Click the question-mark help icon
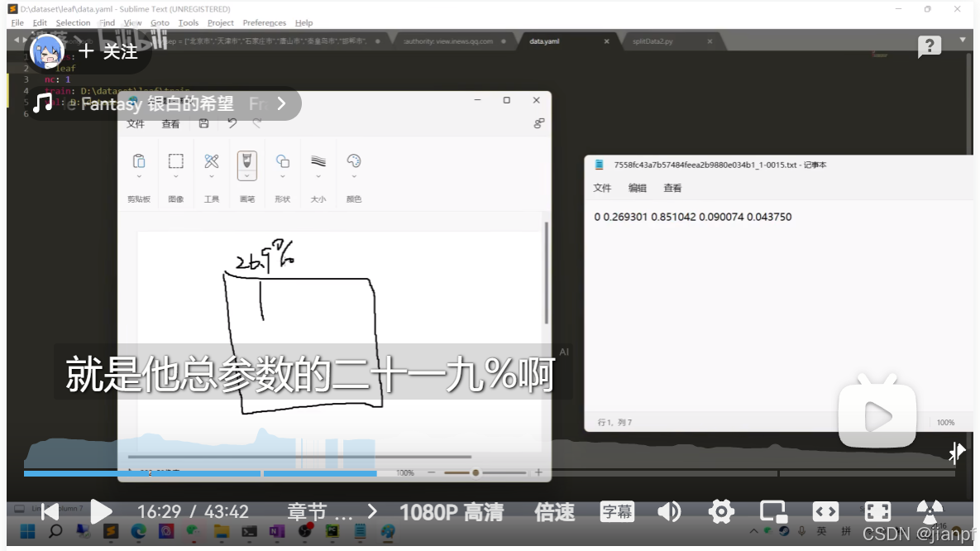Viewport: 980px width, 551px height. tap(930, 46)
